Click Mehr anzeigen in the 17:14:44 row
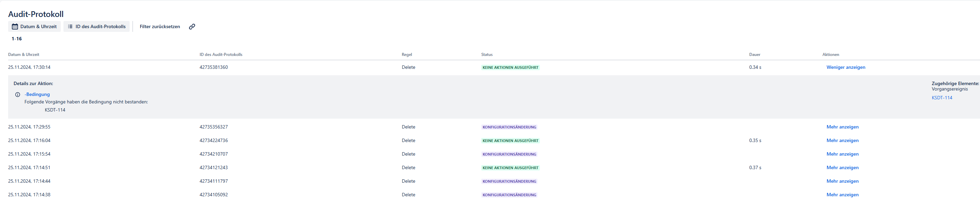This screenshot has width=980, height=200. point(842,181)
